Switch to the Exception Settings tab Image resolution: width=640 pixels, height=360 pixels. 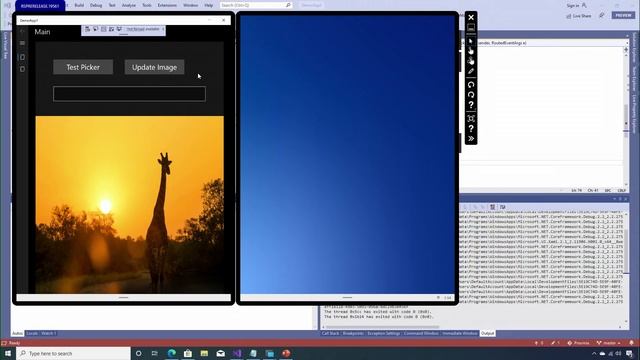tap(384, 333)
